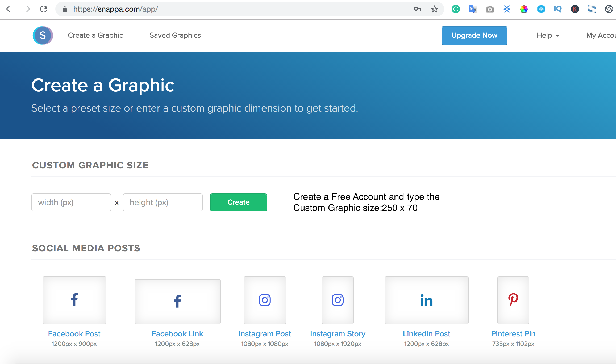Select the Instagram Story preset thumbnail
The width and height of the screenshot is (616, 364).
pyautogui.click(x=338, y=300)
